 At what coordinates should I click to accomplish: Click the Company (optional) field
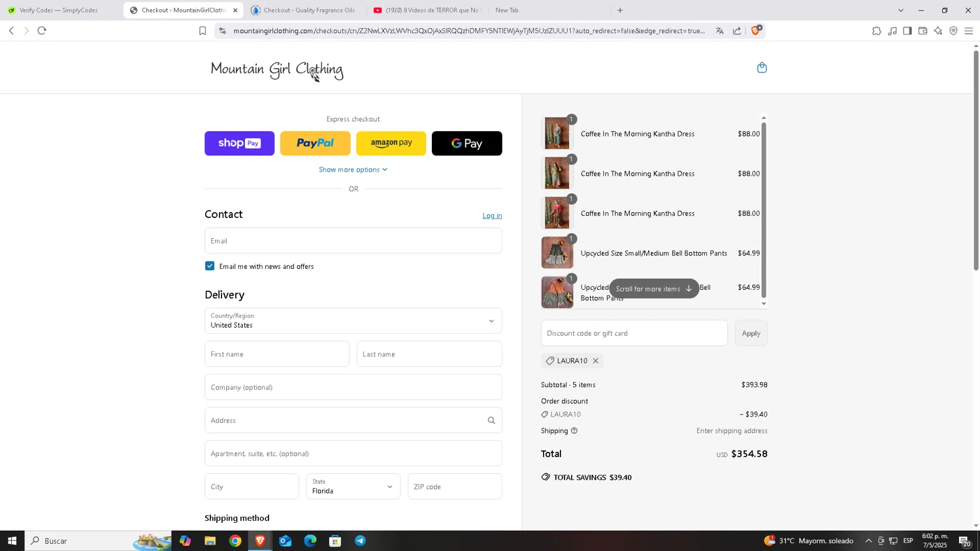(353, 387)
